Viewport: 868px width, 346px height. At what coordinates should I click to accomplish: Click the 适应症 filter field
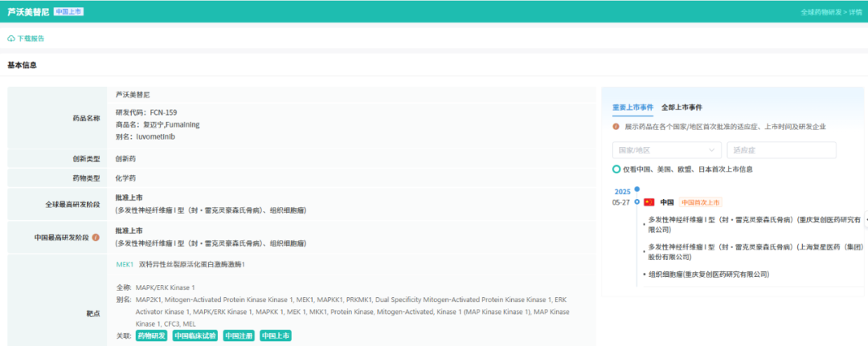click(782, 150)
